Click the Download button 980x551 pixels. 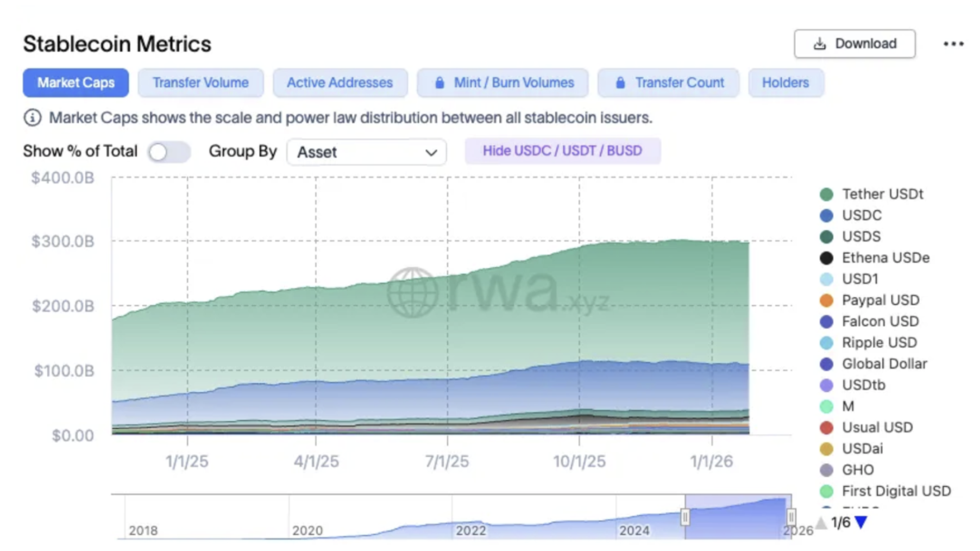854,43
